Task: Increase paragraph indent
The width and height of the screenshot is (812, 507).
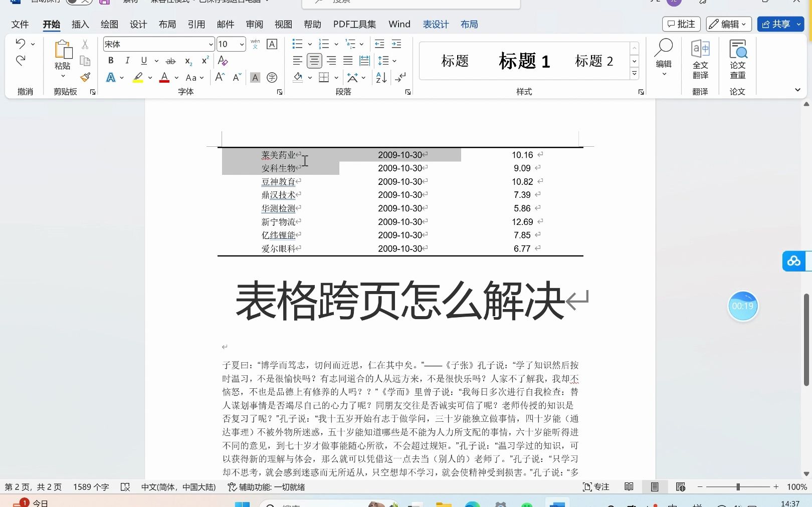Action: (396, 44)
